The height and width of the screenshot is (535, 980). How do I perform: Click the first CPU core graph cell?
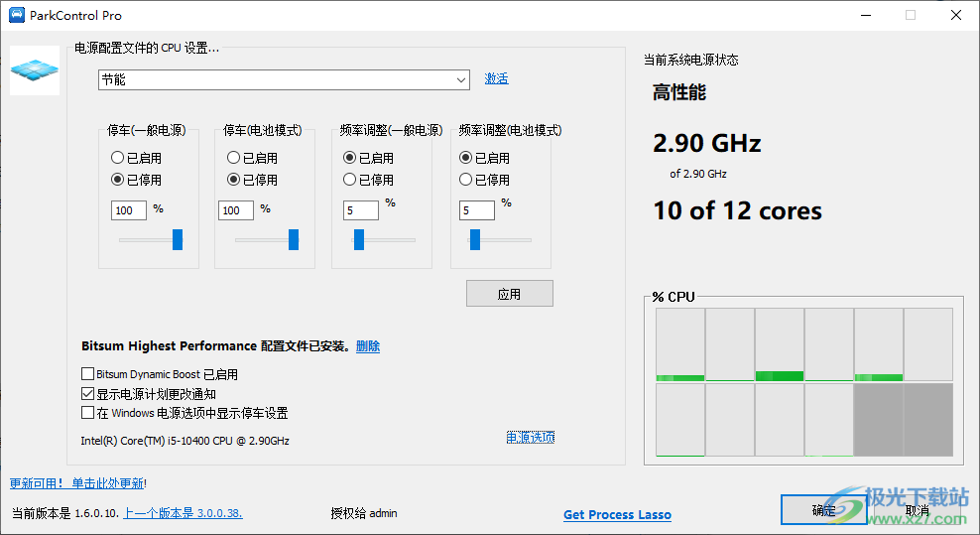[x=680, y=344]
